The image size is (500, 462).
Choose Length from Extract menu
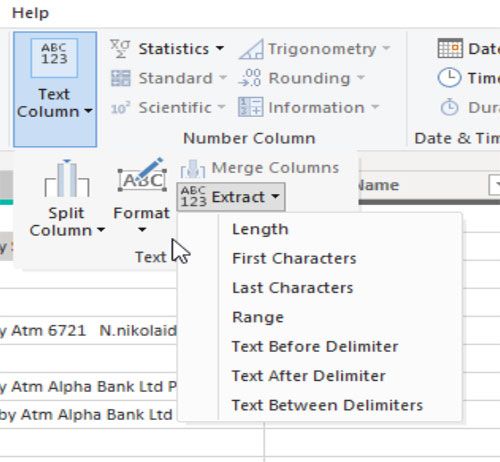pyautogui.click(x=260, y=229)
